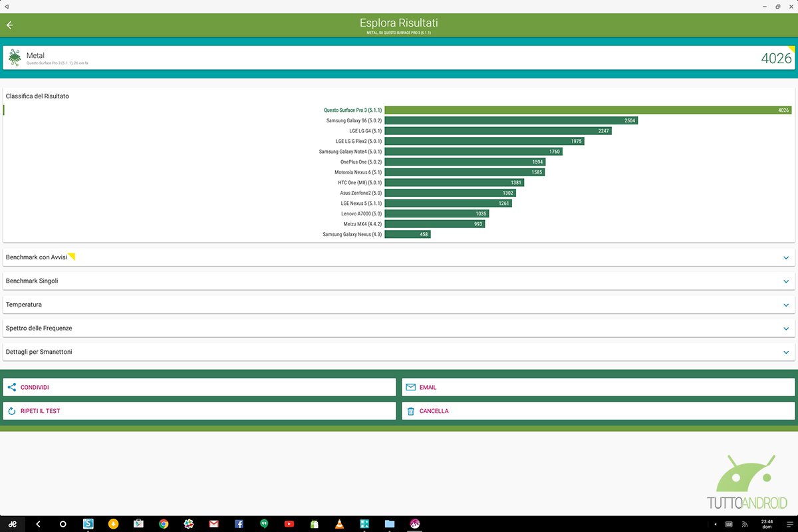Expand Benchmark con Avvisi section
The image size is (798, 532).
(x=399, y=257)
